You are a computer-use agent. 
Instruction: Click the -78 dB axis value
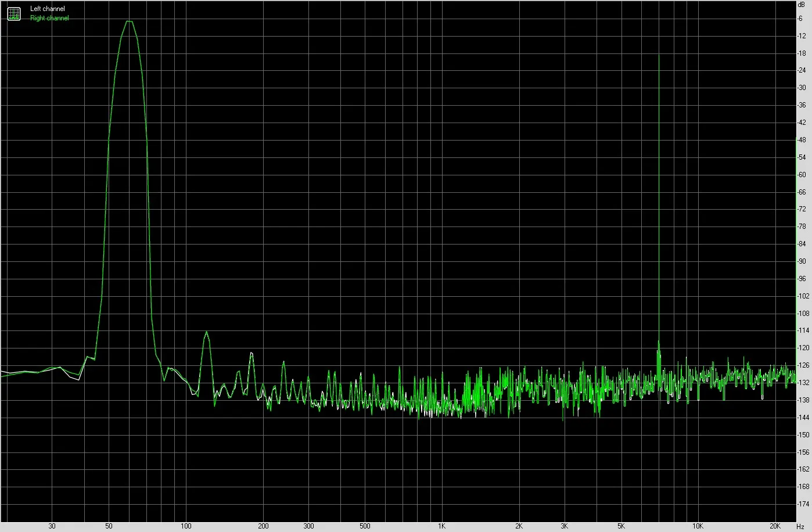coord(802,227)
